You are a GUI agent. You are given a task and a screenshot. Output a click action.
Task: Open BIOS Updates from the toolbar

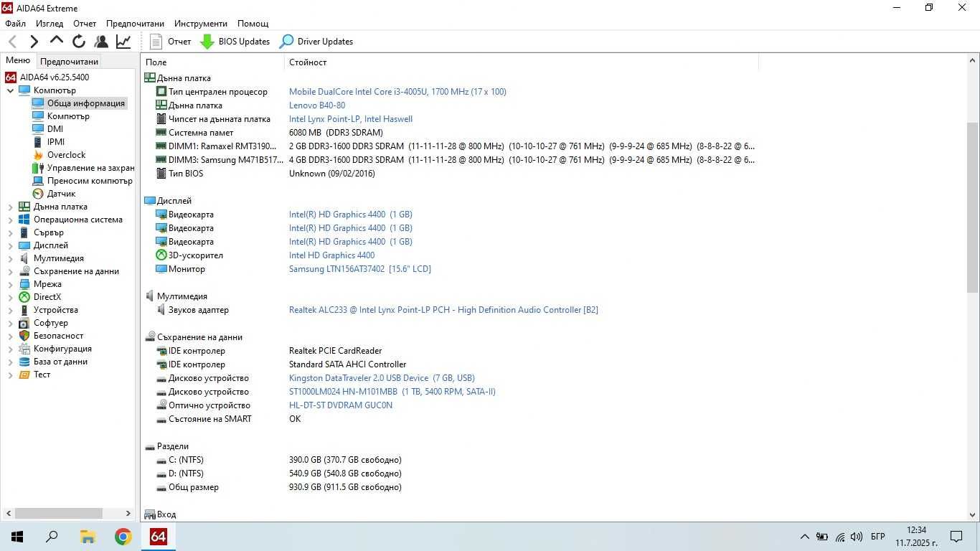coord(235,42)
